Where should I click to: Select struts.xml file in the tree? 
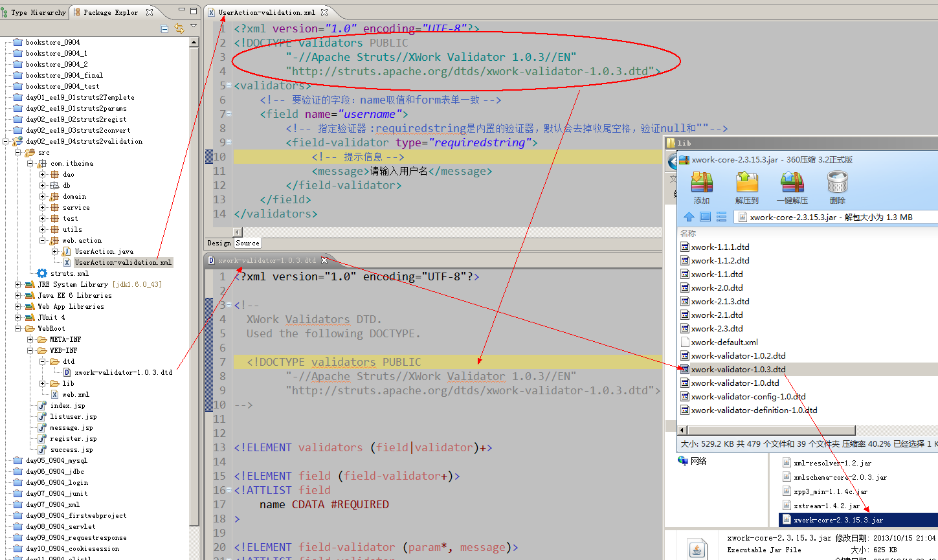(x=69, y=274)
